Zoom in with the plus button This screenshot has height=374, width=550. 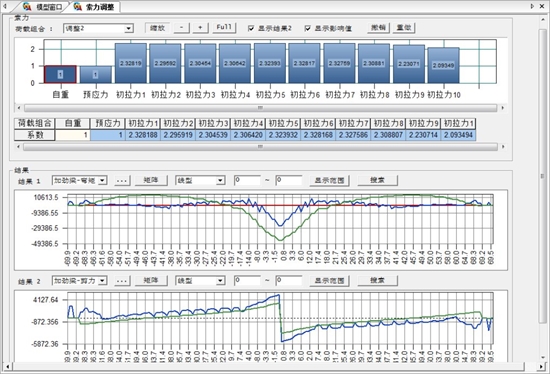point(200,28)
